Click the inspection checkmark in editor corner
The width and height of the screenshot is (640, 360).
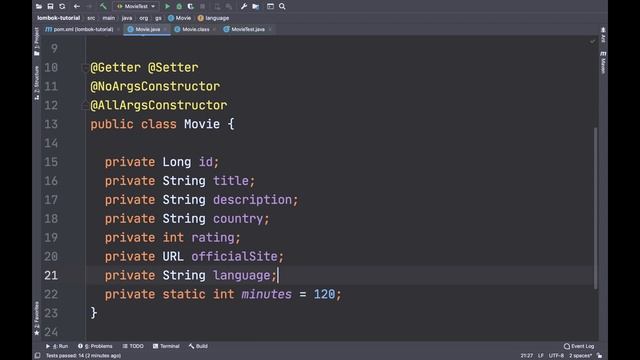point(592,41)
